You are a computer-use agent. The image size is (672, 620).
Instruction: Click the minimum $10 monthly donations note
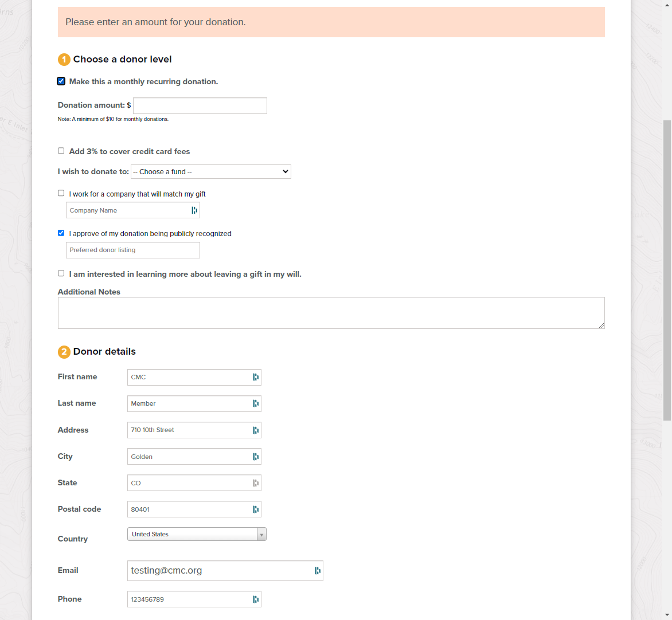(x=113, y=119)
